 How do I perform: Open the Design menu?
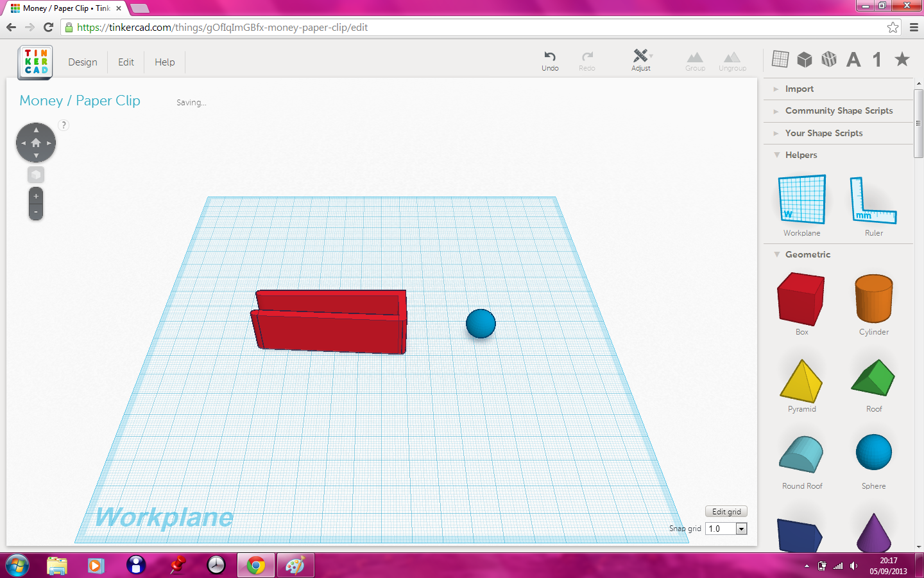[83, 62]
